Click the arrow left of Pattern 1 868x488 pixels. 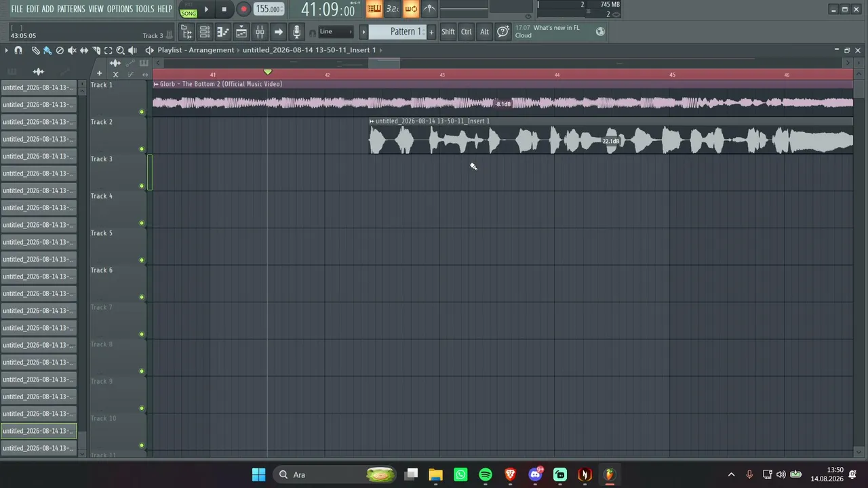(x=363, y=32)
